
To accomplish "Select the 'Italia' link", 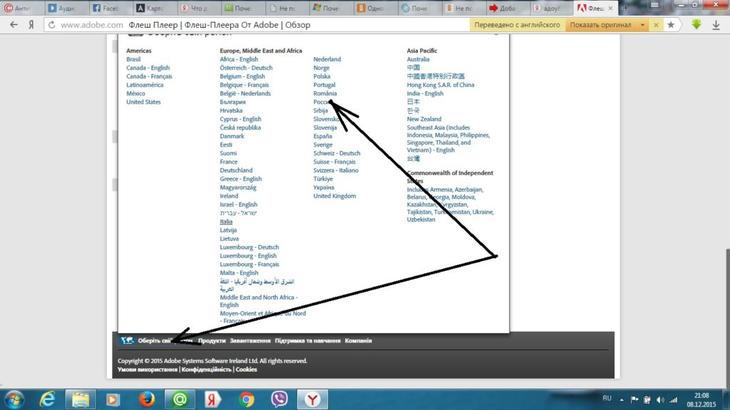I will point(226,222).
